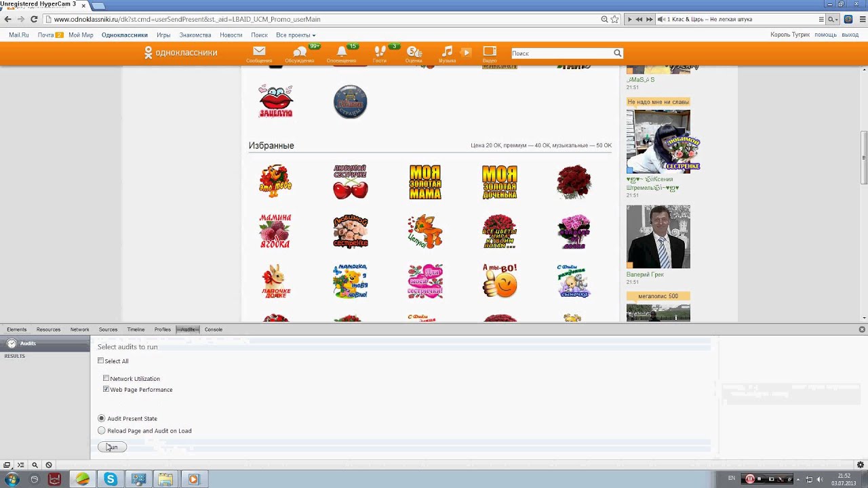Switch to the Network tab
This screenshot has height=488, width=868.
[79, 329]
